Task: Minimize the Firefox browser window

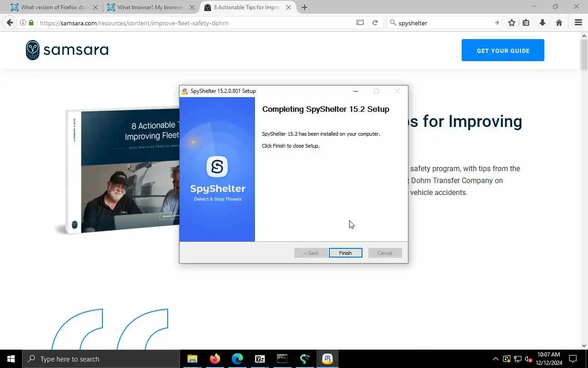Action: pos(534,6)
